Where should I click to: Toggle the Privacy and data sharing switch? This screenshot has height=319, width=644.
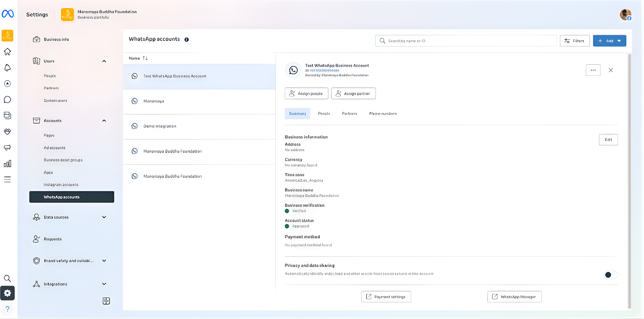[x=611, y=275]
